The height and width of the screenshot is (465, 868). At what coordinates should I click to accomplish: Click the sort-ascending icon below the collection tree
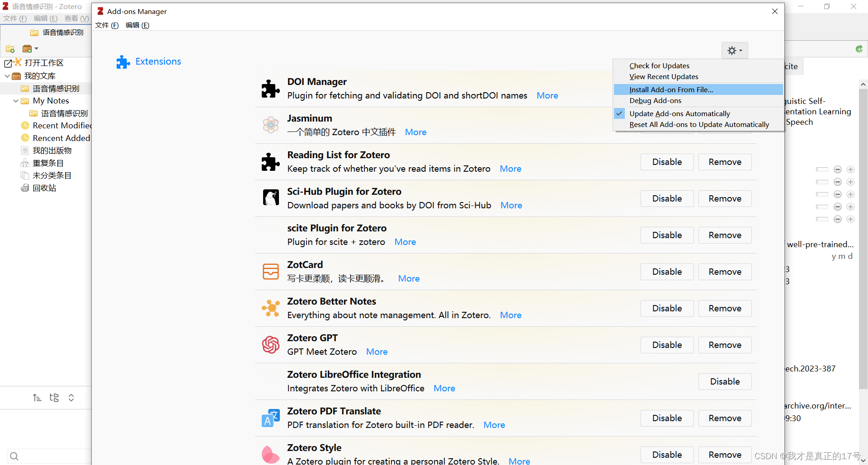37,398
